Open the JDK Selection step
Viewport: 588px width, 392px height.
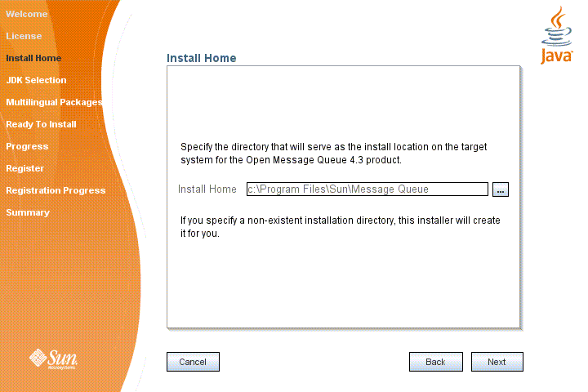click(36, 80)
